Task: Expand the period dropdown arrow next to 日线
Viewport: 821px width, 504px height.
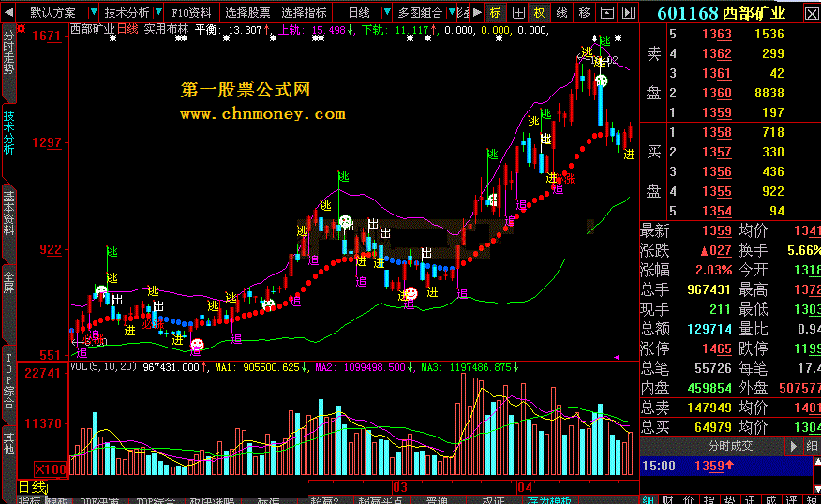Action: pos(386,12)
